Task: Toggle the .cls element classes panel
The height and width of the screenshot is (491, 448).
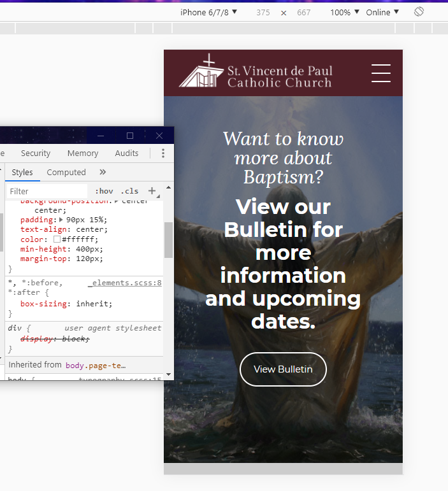Action: pos(129,191)
